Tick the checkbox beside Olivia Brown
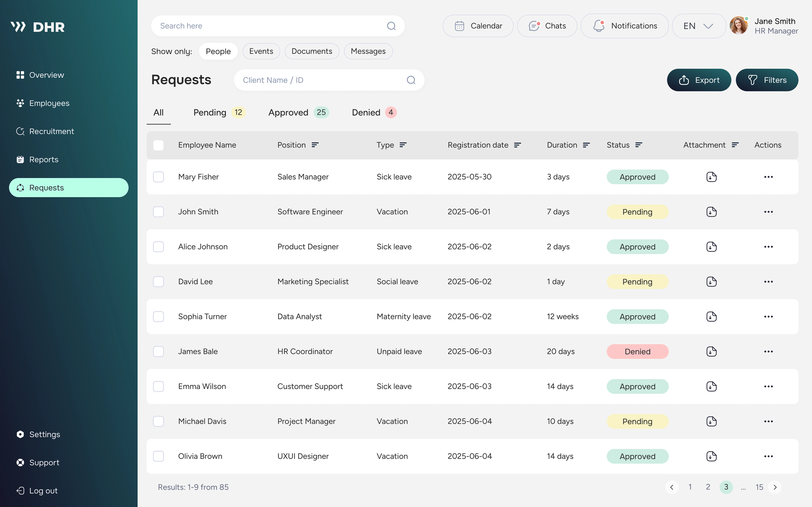The height and width of the screenshot is (507, 812). (158, 456)
